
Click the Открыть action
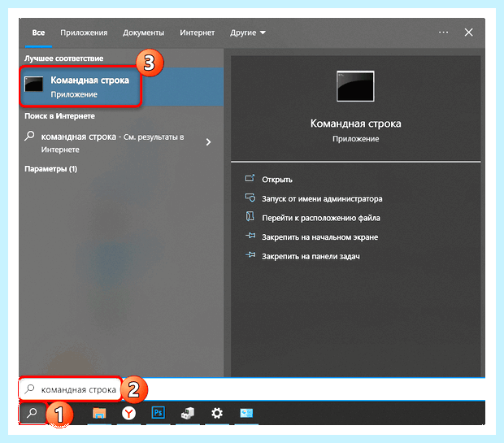277,180
